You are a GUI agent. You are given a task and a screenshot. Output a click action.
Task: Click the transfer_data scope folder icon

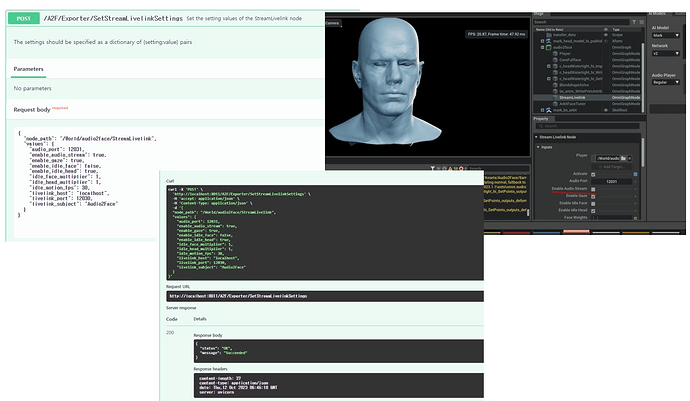click(549, 35)
